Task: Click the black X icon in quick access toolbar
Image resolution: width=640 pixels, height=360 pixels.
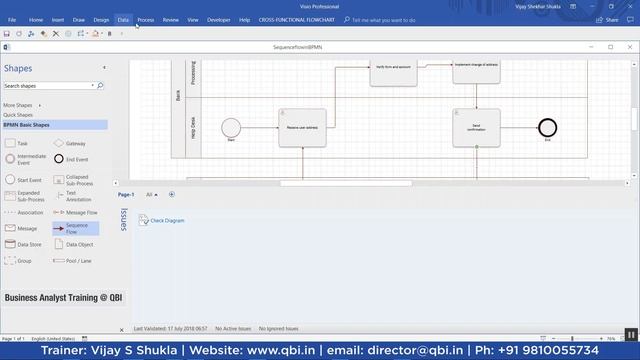Action: (56, 34)
